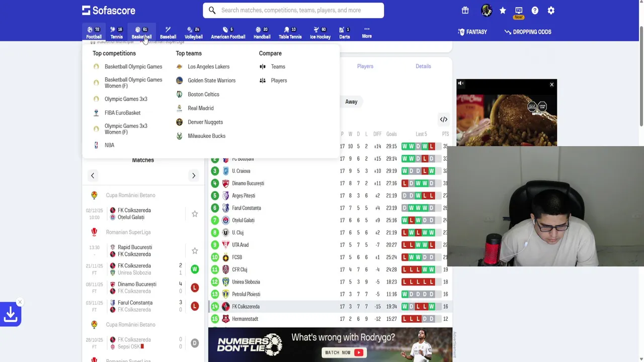
Task: Select the Table Tennis sport tab
Action: click(290, 33)
